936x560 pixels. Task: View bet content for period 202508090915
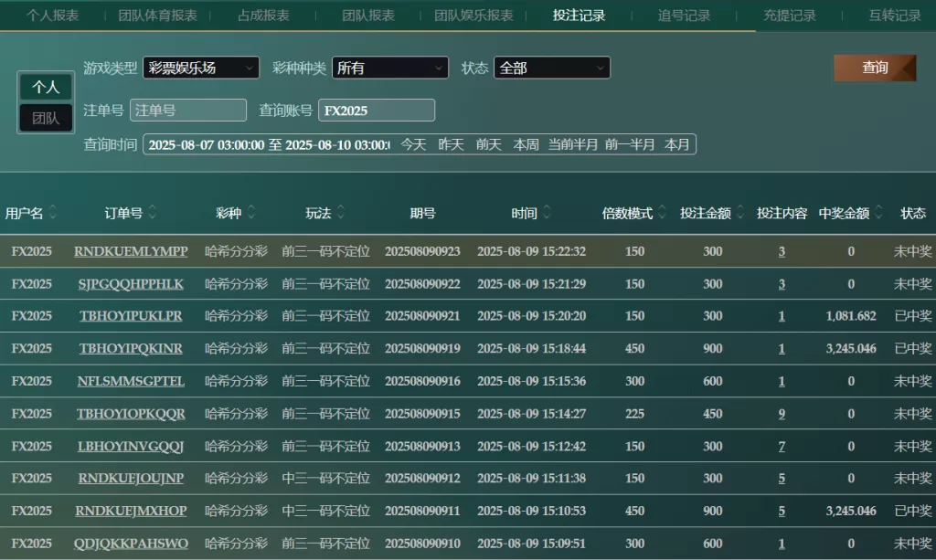pos(782,414)
